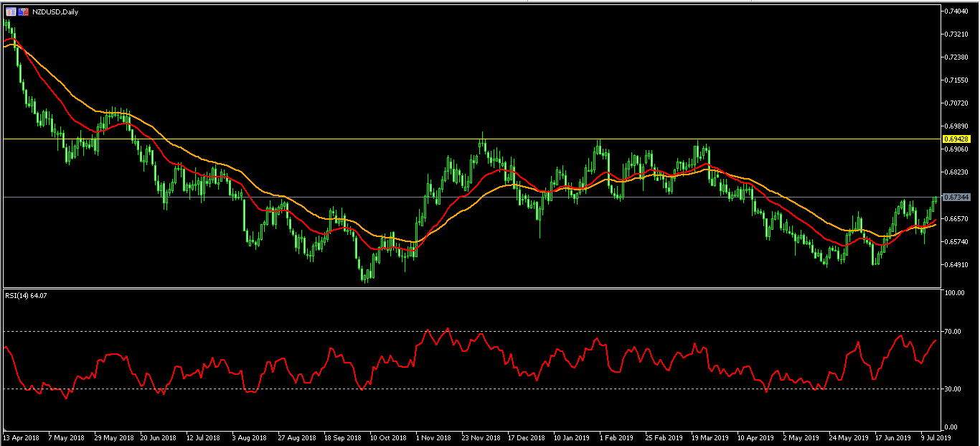Click the RSI 100.00 scale label

click(x=956, y=293)
